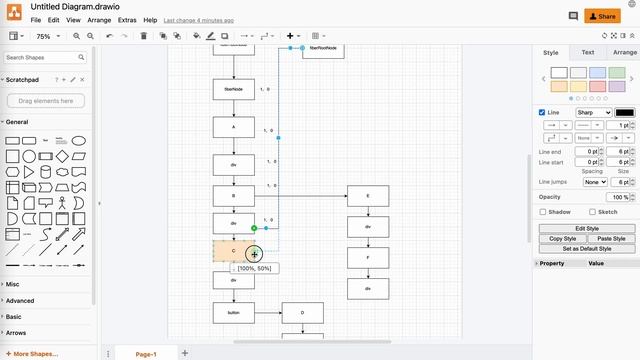
Task: Pick the light green style swatch
Action: coord(617,73)
